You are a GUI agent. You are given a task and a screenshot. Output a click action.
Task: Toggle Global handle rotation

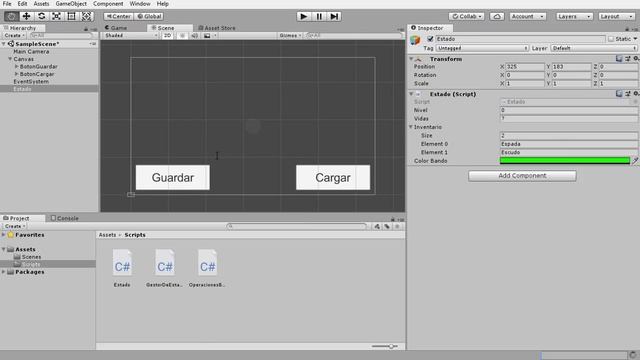pyautogui.click(x=149, y=16)
